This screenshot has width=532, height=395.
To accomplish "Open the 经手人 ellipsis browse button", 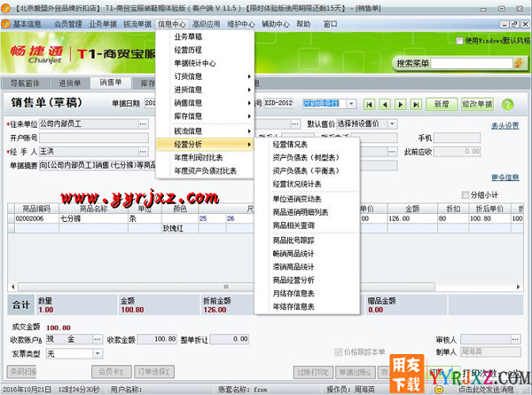I will (143, 152).
